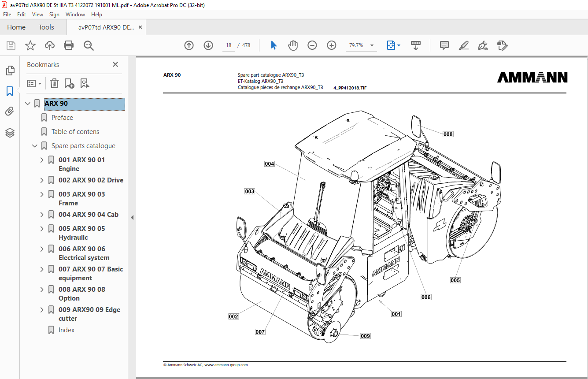Image resolution: width=588 pixels, height=379 pixels.
Task: Find current bookmark icon
Action: 85,83
